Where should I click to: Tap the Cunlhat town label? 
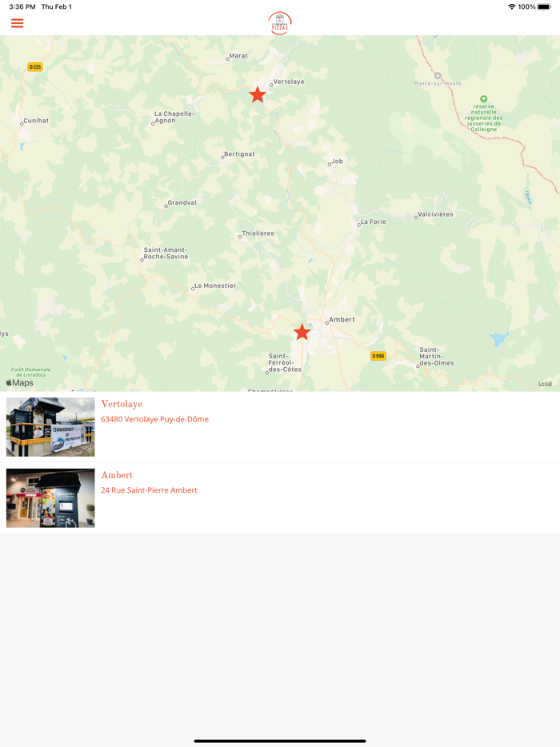pyautogui.click(x=36, y=121)
